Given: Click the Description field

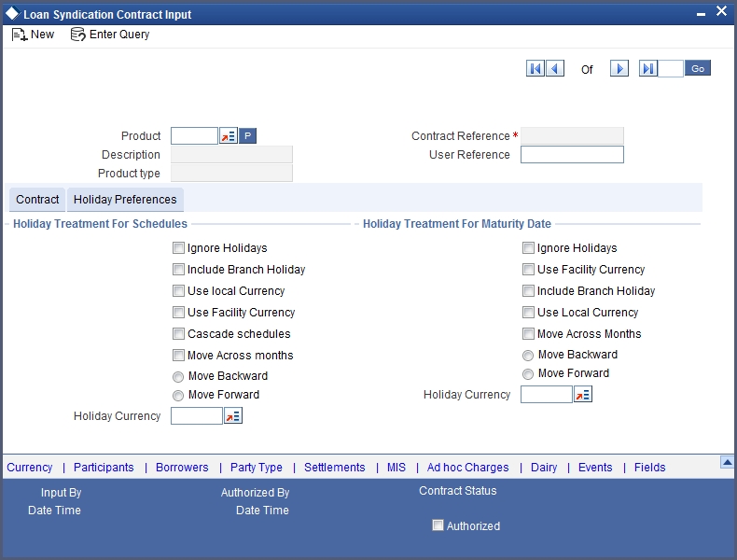Looking at the screenshot, I should [231, 155].
